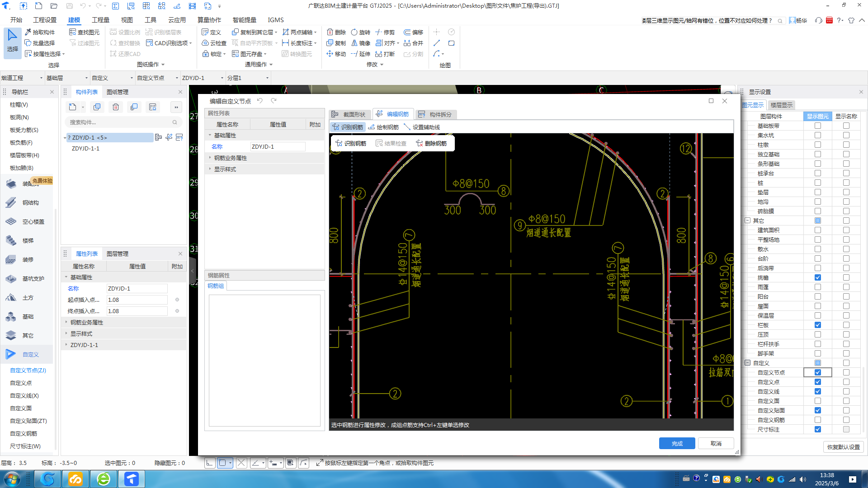868x488 pixels.
Task: Toggle 显示图元 checkbox for 挑檐
Action: pos(817,277)
